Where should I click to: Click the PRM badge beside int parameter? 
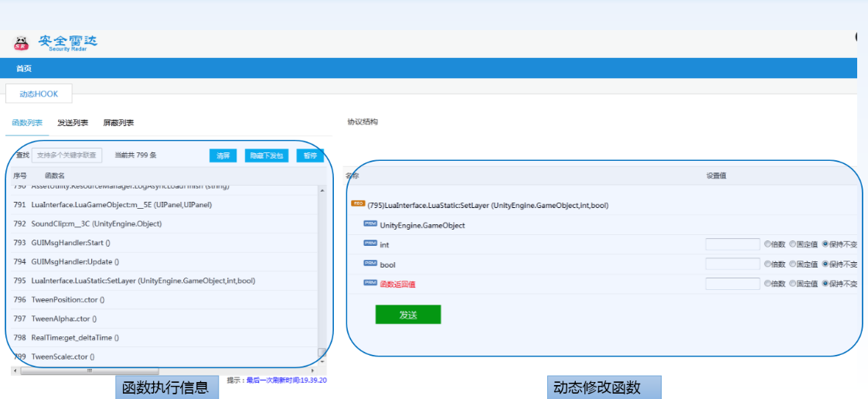click(x=370, y=243)
